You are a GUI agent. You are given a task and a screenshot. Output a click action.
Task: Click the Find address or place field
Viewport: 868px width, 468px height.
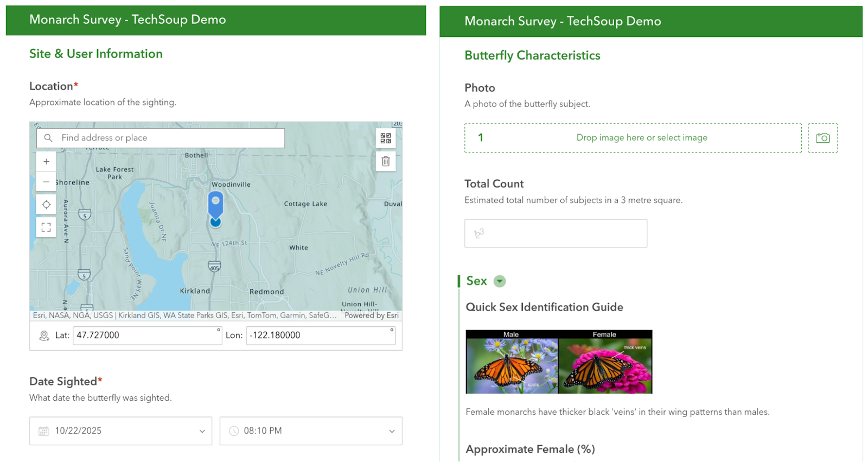point(168,138)
